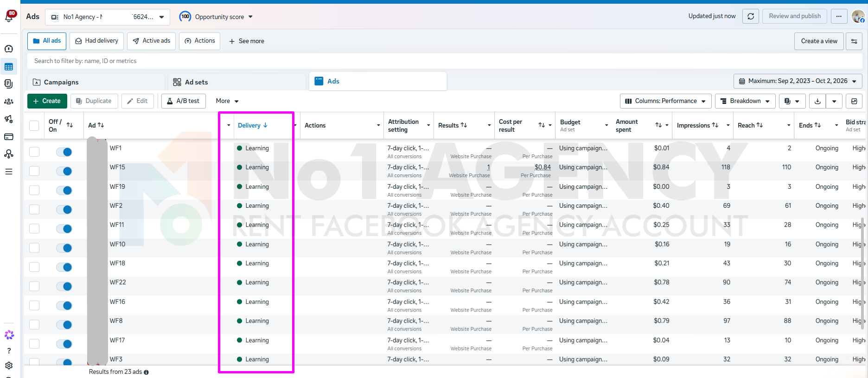Open the notifications bell with 80 badge
Image resolution: width=868 pixels, height=378 pixels.
(x=9, y=17)
